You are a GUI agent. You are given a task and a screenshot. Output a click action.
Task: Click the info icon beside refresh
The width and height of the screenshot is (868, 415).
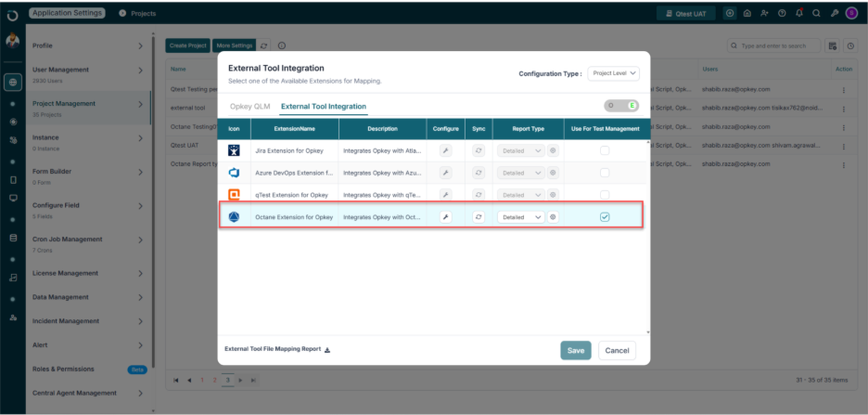tap(281, 45)
